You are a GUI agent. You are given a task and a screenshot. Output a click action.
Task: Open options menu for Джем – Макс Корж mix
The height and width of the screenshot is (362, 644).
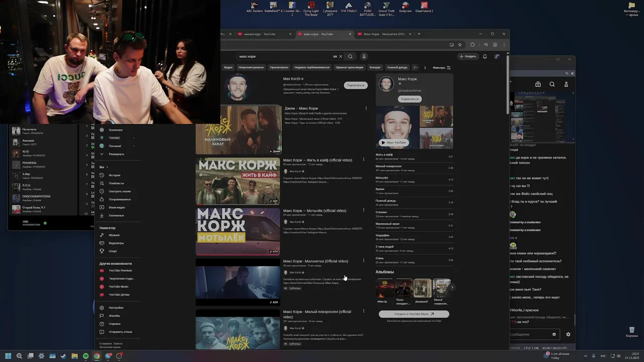(x=366, y=108)
